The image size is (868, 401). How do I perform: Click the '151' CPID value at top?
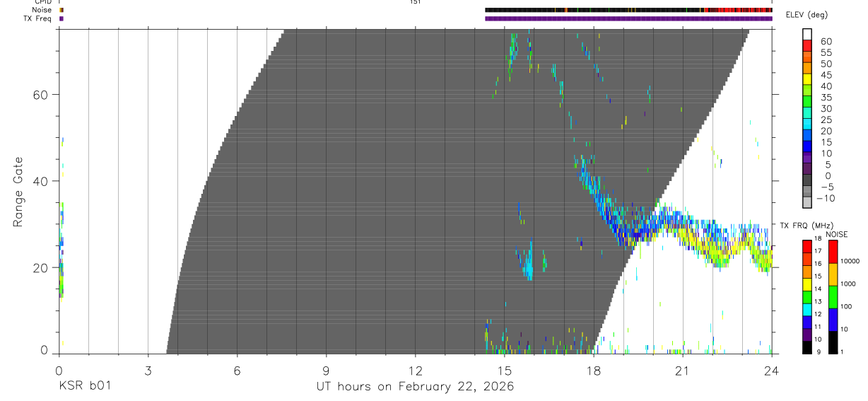pos(415,2)
